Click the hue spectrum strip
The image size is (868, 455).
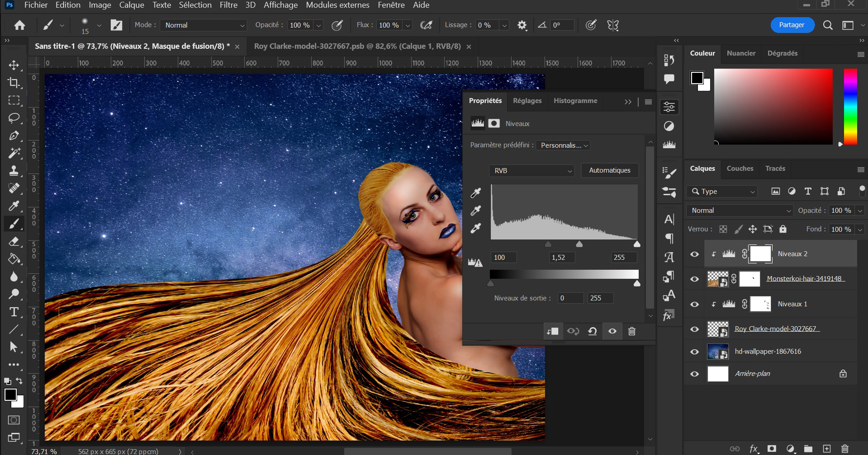click(850, 107)
